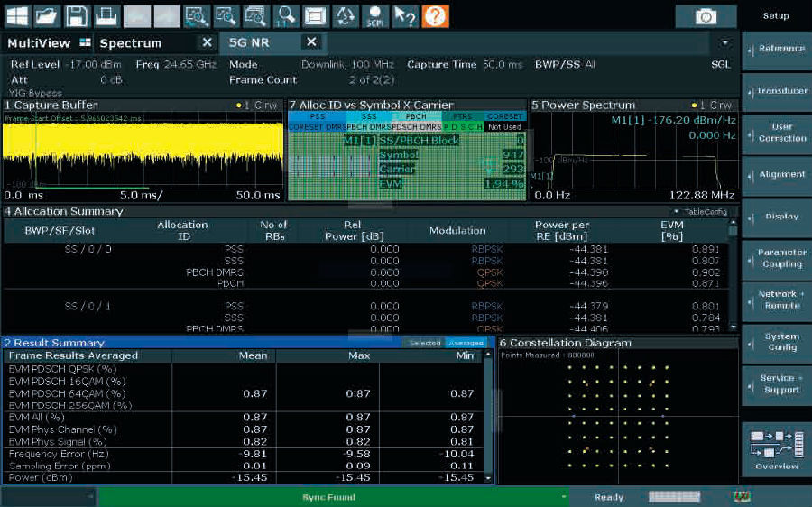The height and width of the screenshot is (507, 812).
Task: Take a screenshot with the camera icon
Action: pyautogui.click(x=706, y=16)
